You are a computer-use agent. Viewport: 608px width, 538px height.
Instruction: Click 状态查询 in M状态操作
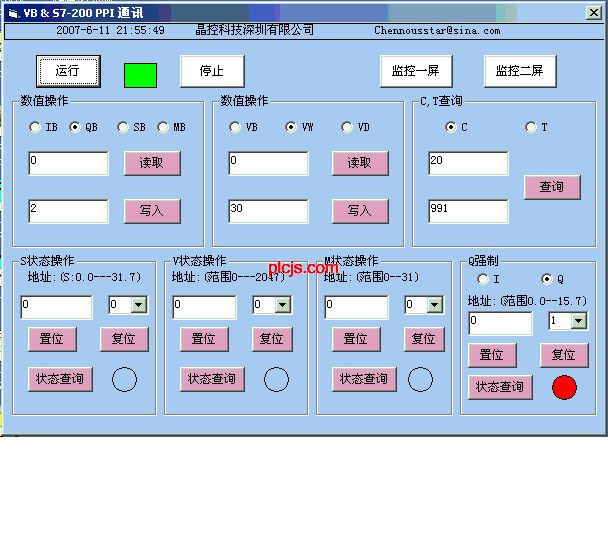point(364,379)
